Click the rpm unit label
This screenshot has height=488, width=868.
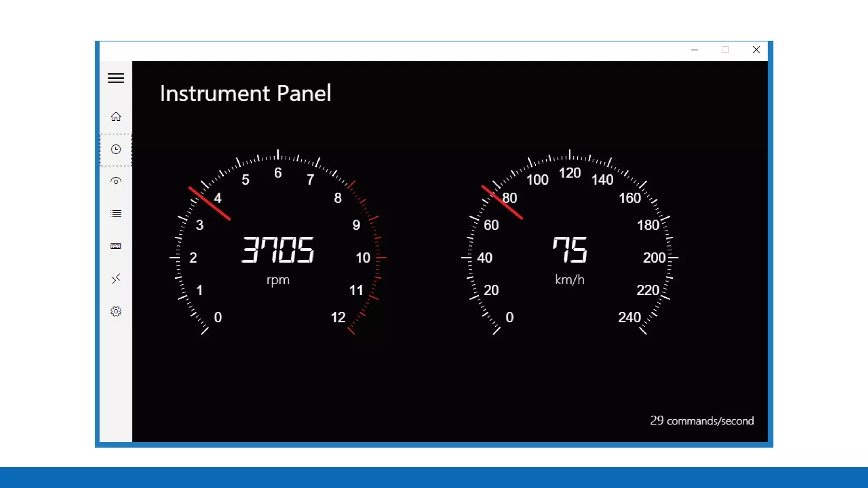click(x=278, y=280)
